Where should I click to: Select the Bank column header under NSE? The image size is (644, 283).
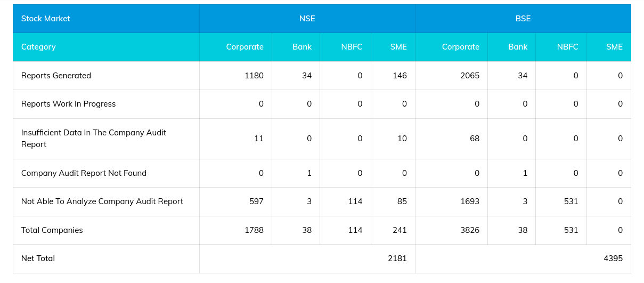pos(296,47)
